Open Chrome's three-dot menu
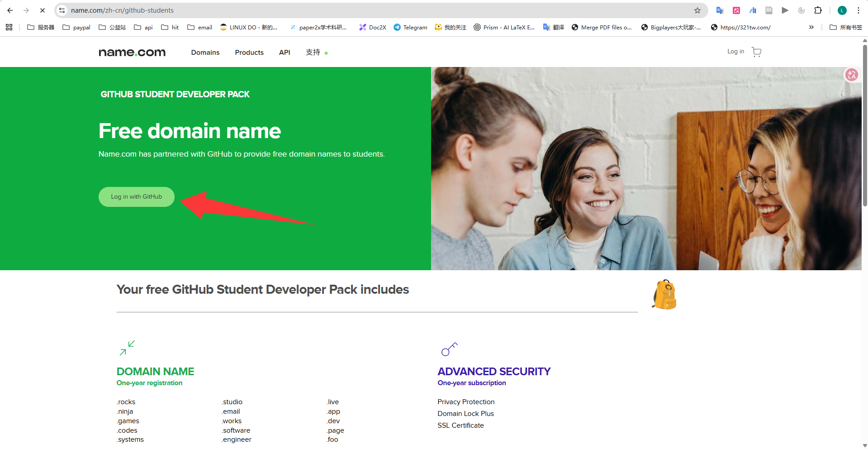This screenshot has height=449, width=868. [x=859, y=10]
